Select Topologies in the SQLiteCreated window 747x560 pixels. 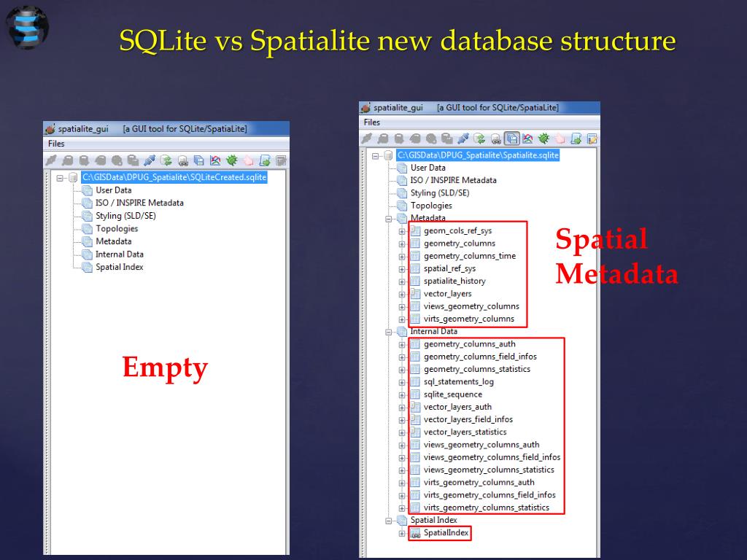tap(117, 228)
